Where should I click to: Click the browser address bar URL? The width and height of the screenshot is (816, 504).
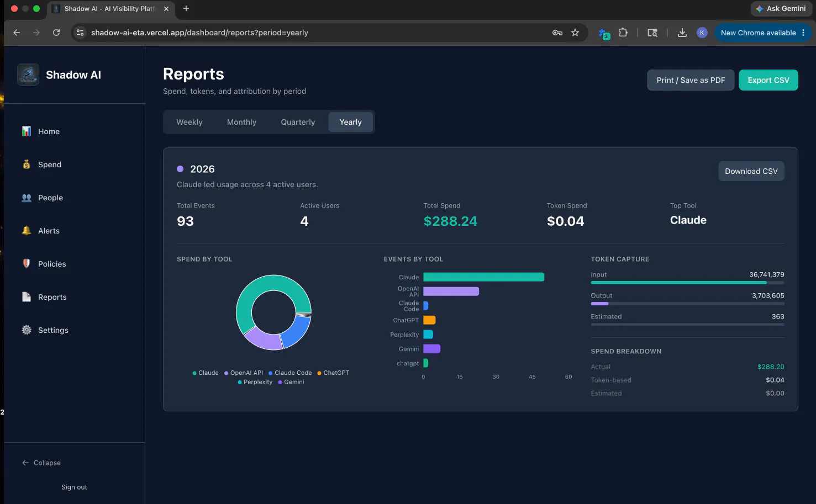[199, 33]
